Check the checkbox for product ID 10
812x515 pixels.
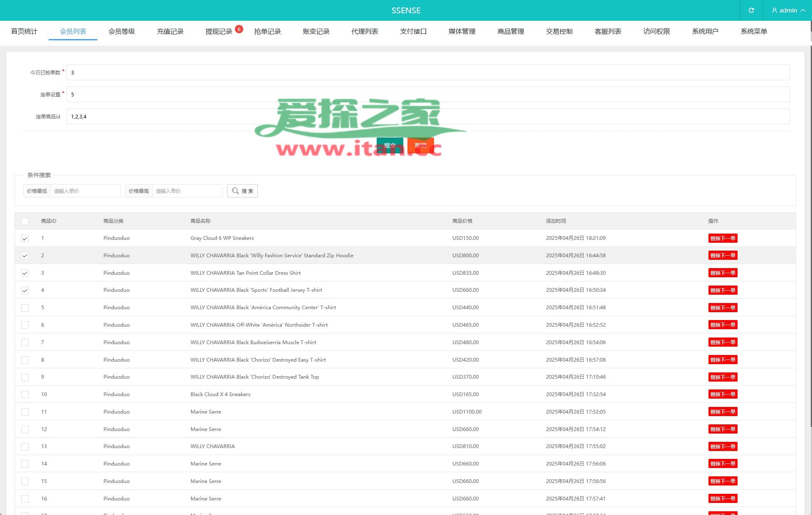(25, 394)
